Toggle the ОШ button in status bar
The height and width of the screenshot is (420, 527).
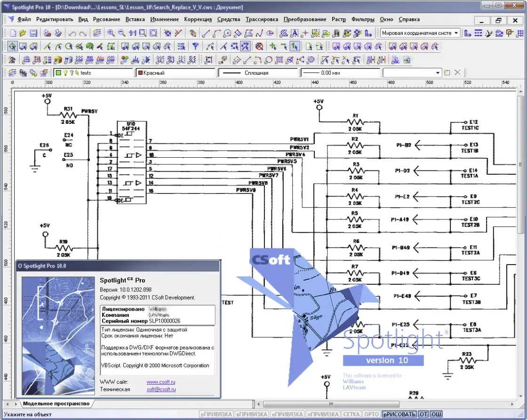click(x=436, y=414)
